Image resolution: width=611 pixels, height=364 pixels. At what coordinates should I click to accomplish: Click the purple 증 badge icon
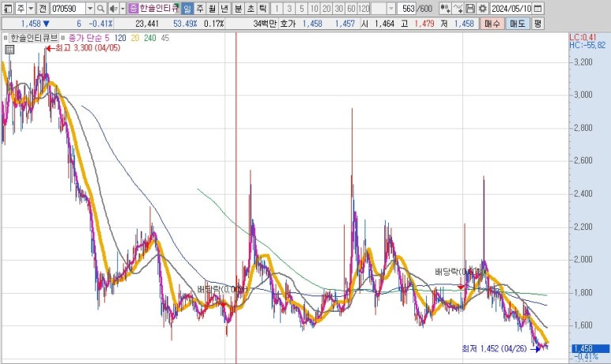point(134,8)
